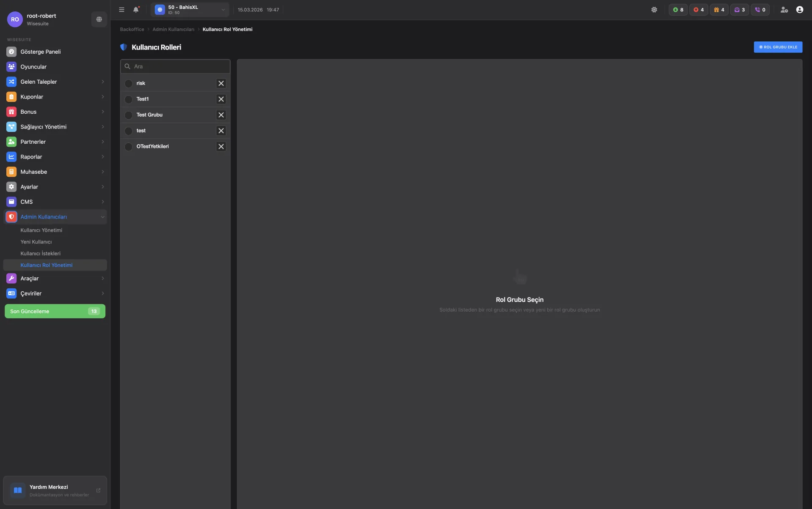Open Yeni Kullanıcı submenu item
Viewport: 812px width, 509px height.
coord(36,242)
